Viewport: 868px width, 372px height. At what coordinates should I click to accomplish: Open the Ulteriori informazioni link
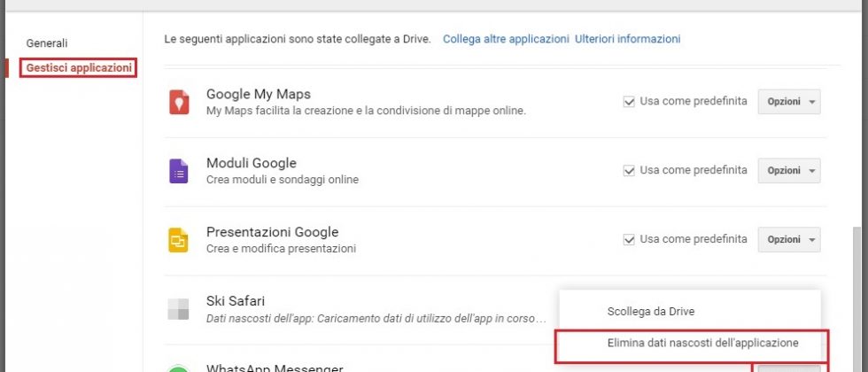point(627,39)
